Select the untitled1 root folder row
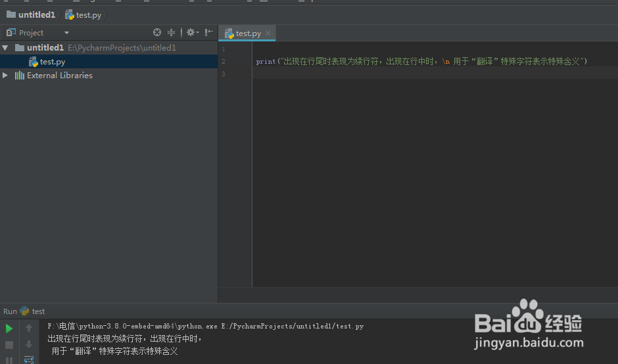The width and height of the screenshot is (618, 364). pyautogui.click(x=108, y=48)
